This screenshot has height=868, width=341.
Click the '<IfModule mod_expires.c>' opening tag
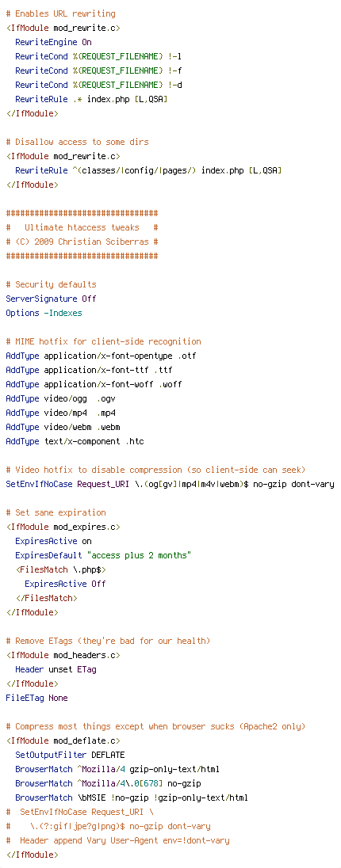(63, 527)
